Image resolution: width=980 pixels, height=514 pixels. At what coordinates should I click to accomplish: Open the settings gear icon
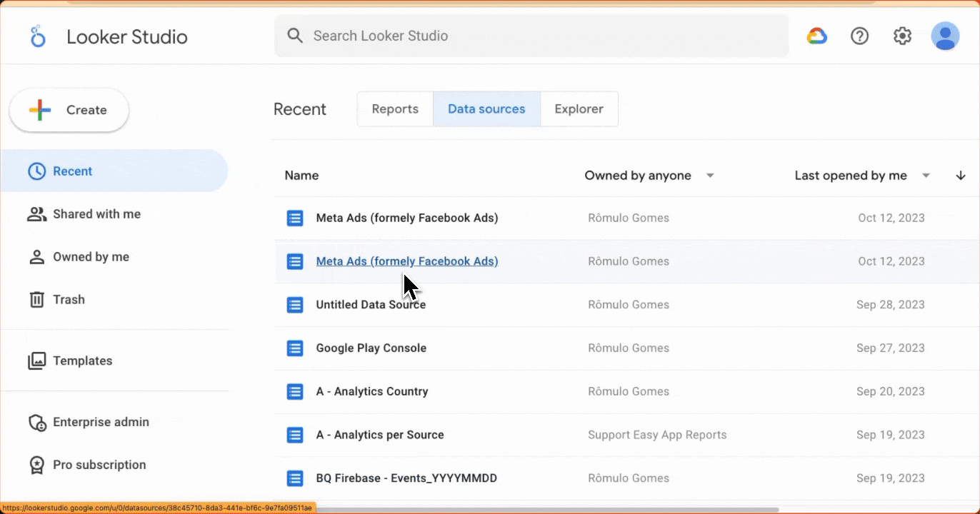coord(902,36)
